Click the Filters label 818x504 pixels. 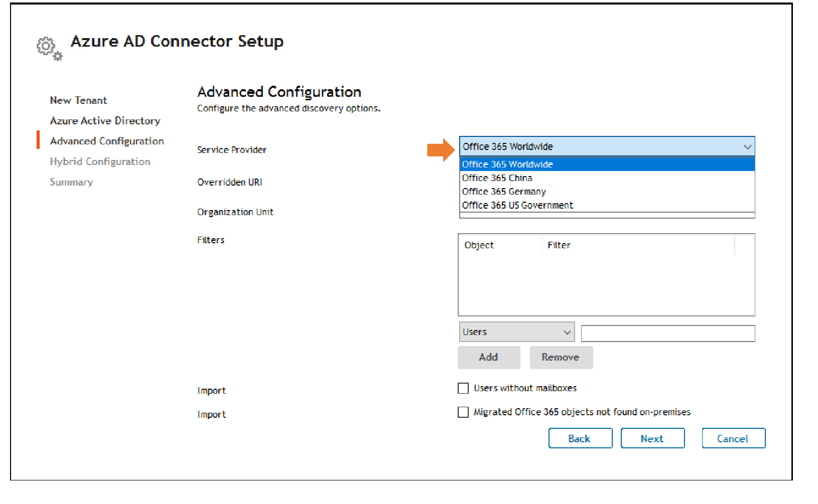click(x=211, y=240)
